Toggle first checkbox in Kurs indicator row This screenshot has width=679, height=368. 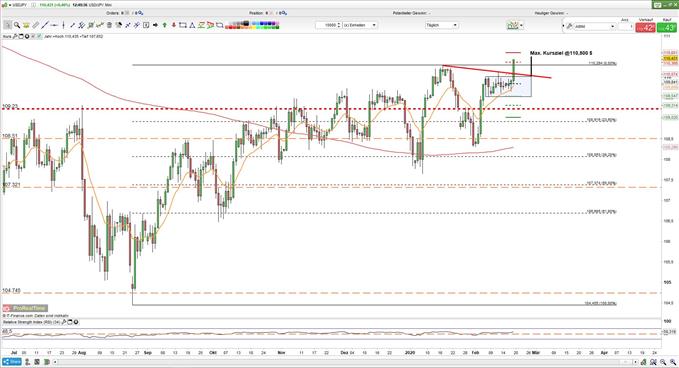click(x=33, y=36)
